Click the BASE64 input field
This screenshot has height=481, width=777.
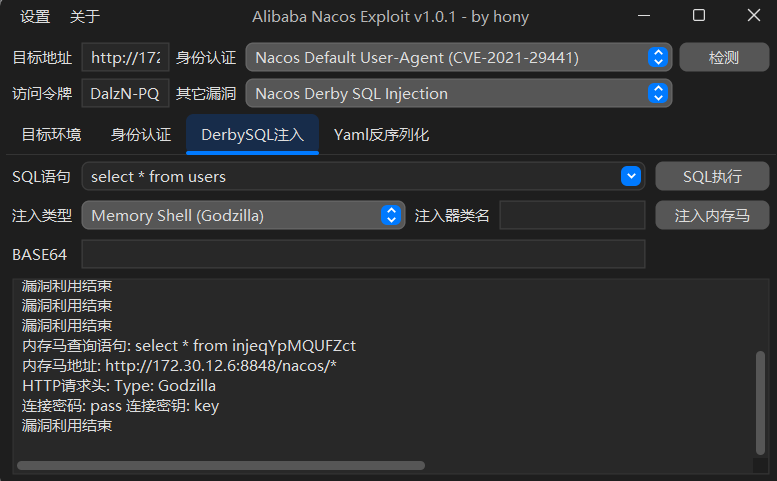(363, 254)
